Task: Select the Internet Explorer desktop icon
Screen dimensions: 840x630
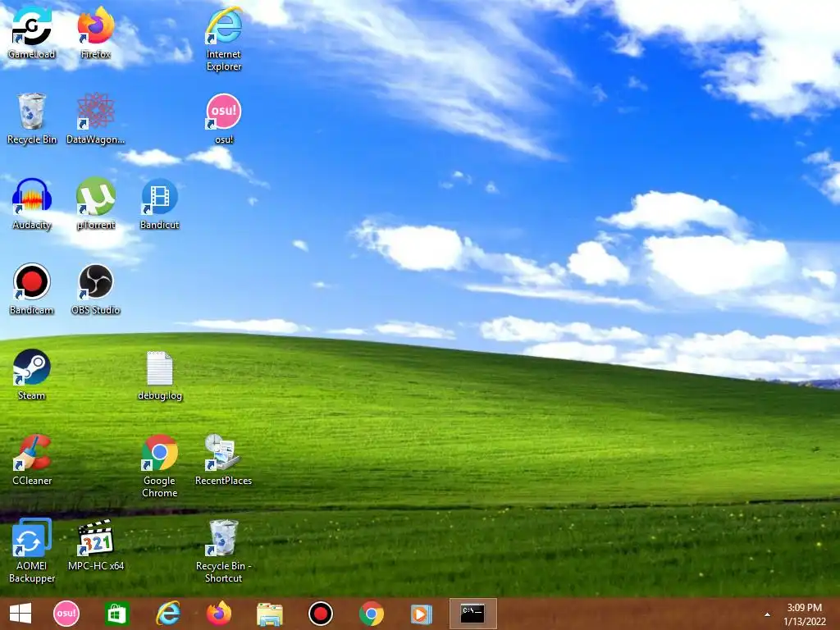Action: click(x=224, y=39)
